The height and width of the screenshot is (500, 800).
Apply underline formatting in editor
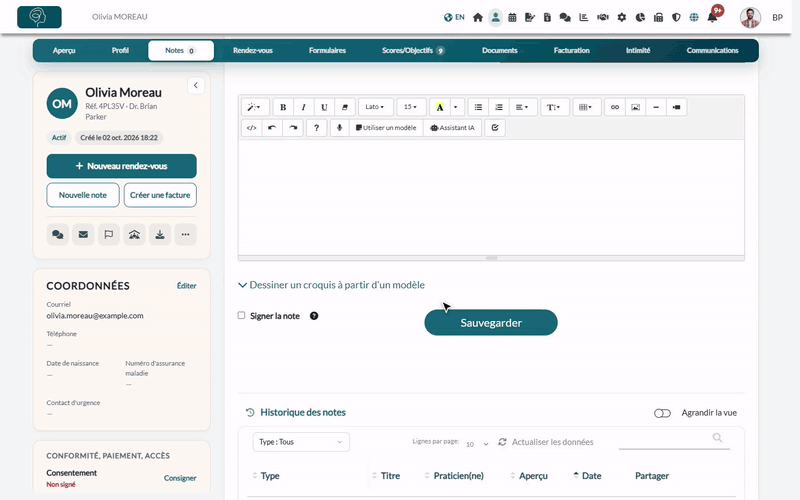tap(324, 107)
